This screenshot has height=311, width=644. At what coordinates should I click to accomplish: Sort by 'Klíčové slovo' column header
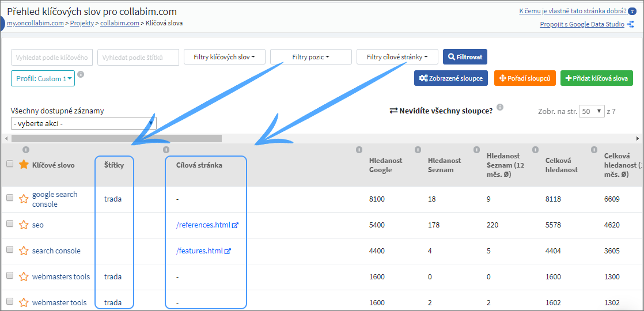(54, 165)
